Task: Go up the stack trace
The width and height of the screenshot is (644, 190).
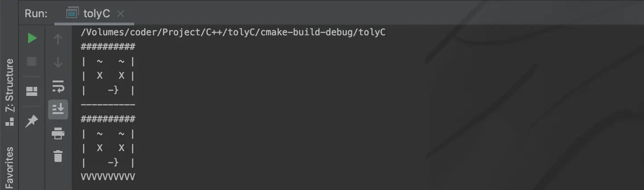Action: point(58,39)
